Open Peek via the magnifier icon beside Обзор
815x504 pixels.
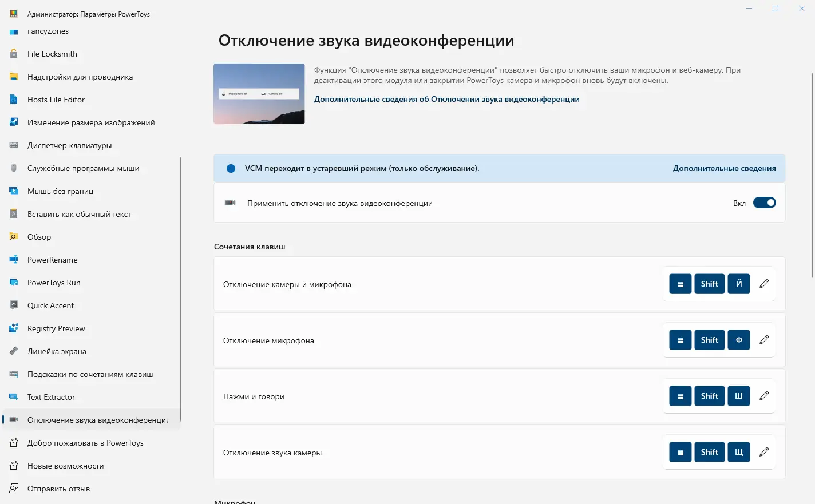click(x=14, y=237)
